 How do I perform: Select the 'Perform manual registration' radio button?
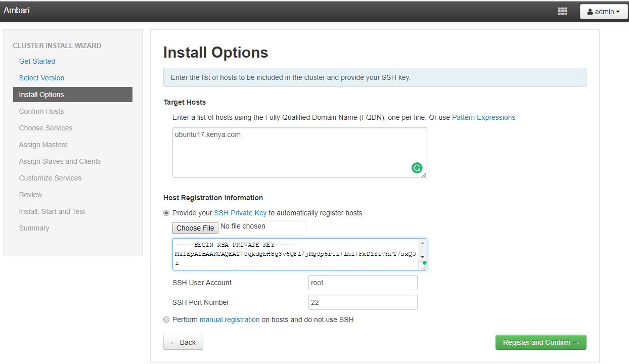pyautogui.click(x=166, y=320)
